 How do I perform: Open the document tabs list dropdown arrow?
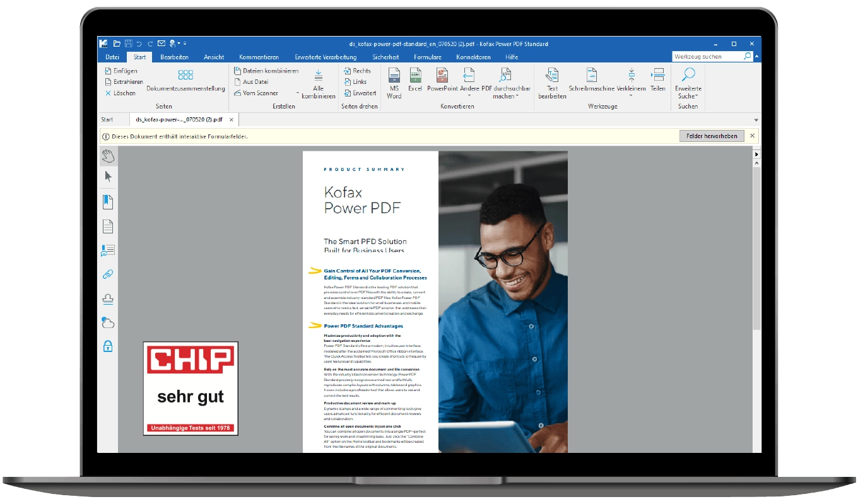[756, 120]
